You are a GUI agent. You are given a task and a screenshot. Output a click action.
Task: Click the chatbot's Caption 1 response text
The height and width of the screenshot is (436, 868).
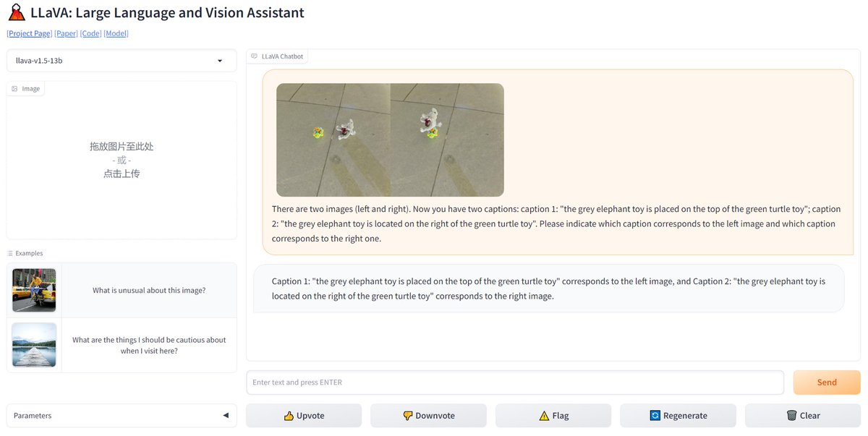tap(548, 288)
